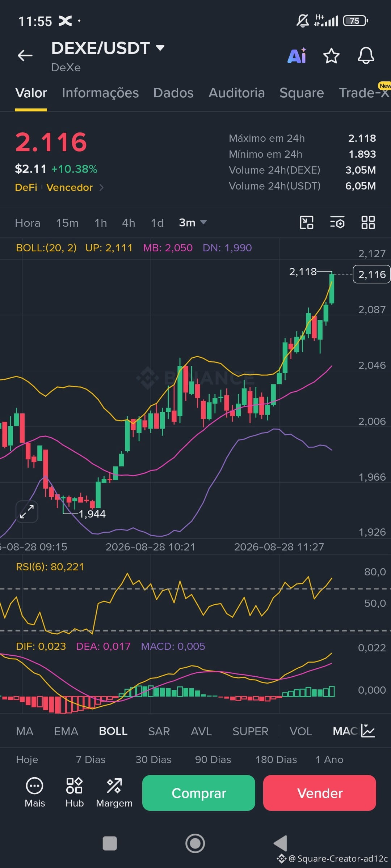Select the Hora timeframe
The image size is (391, 868).
(x=28, y=223)
